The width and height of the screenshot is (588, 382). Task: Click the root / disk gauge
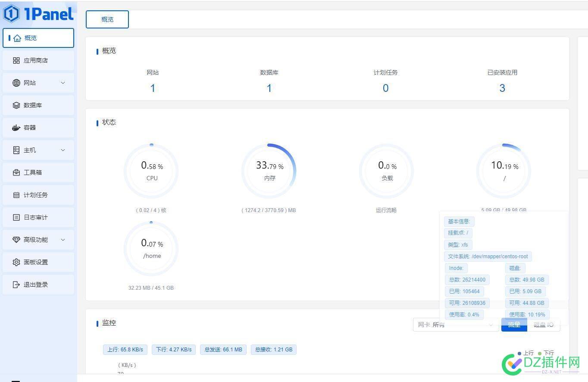pyautogui.click(x=504, y=171)
